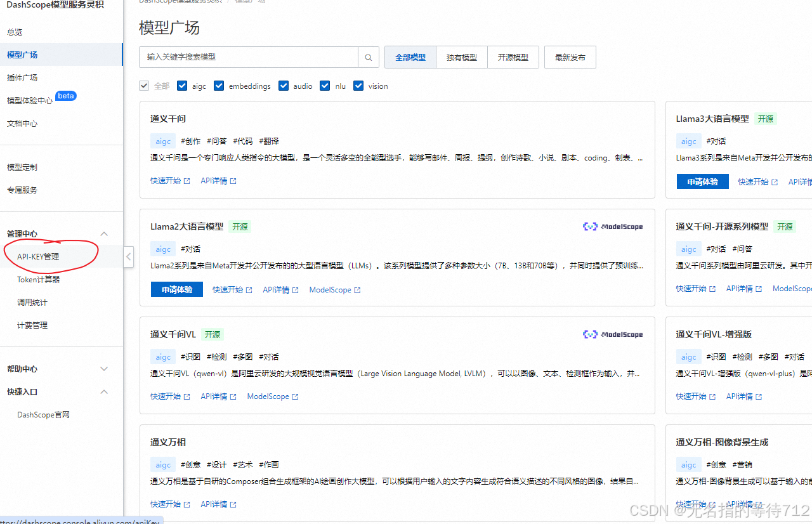Open 总览 in the sidebar
The width and height of the screenshot is (812, 524).
pos(15,32)
